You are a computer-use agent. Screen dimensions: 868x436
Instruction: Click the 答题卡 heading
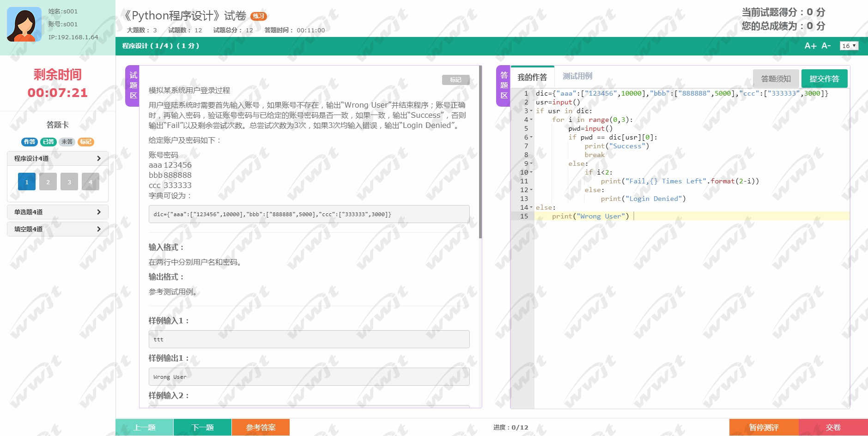(57, 125)
